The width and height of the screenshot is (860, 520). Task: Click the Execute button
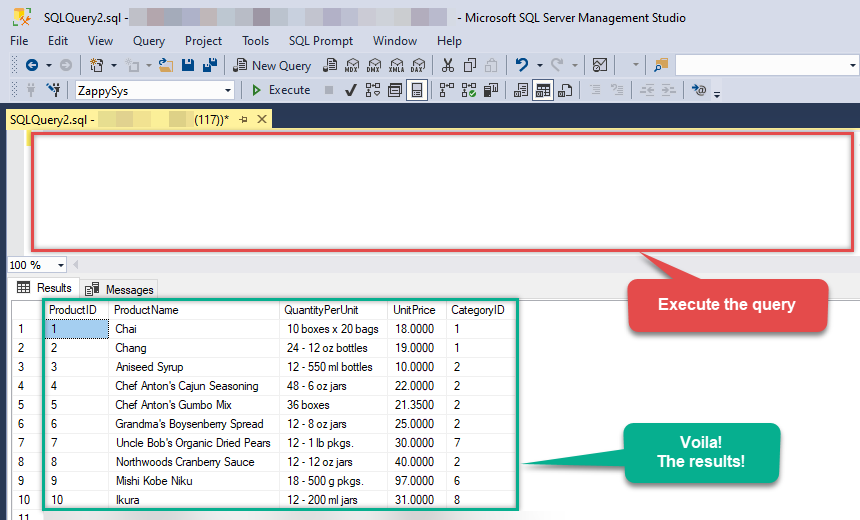[281, 90]
